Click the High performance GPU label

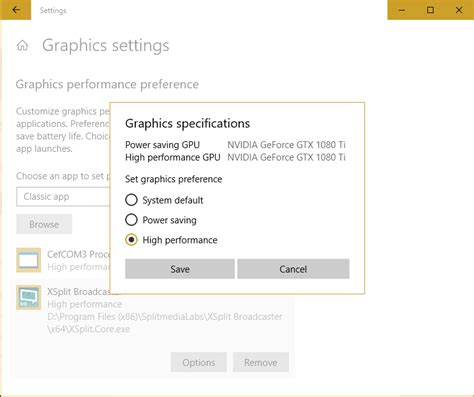pyautogui.click(x=173, y=157)
